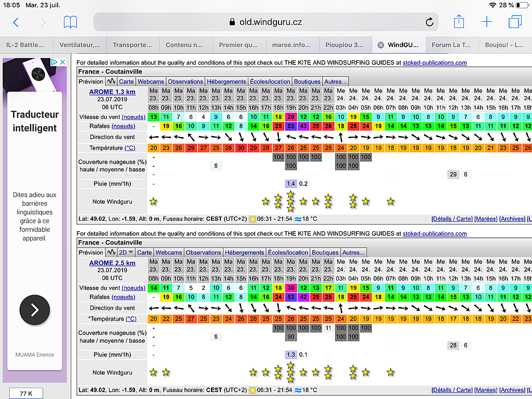Open Archives link in AROME 1.3 km footer
The height and width of the screenshot is (399, 532).
pos(512,219)
